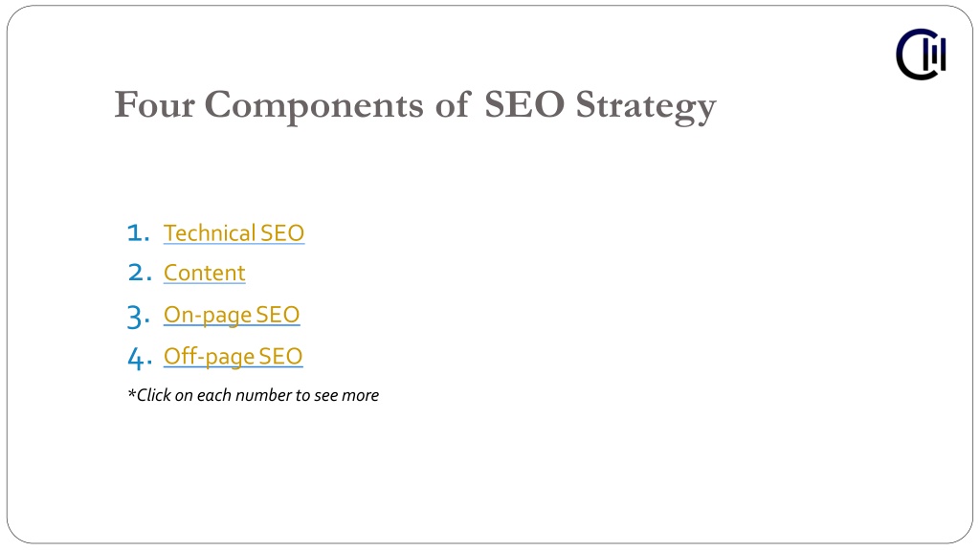The image size is (980, 551).
Task: Click the asterisk before the italic footnote
Action: click(x=131, y=393)
